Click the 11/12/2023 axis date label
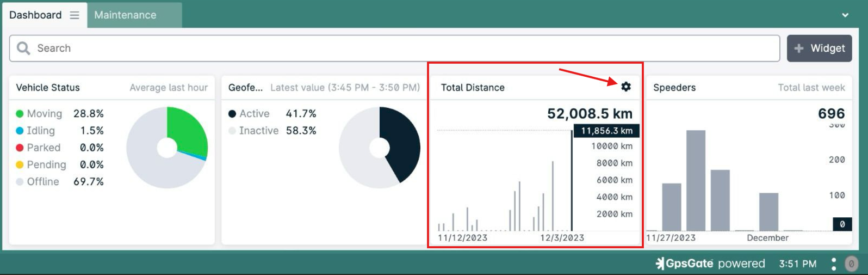868x275 pixels. click(x=463, y=238)
